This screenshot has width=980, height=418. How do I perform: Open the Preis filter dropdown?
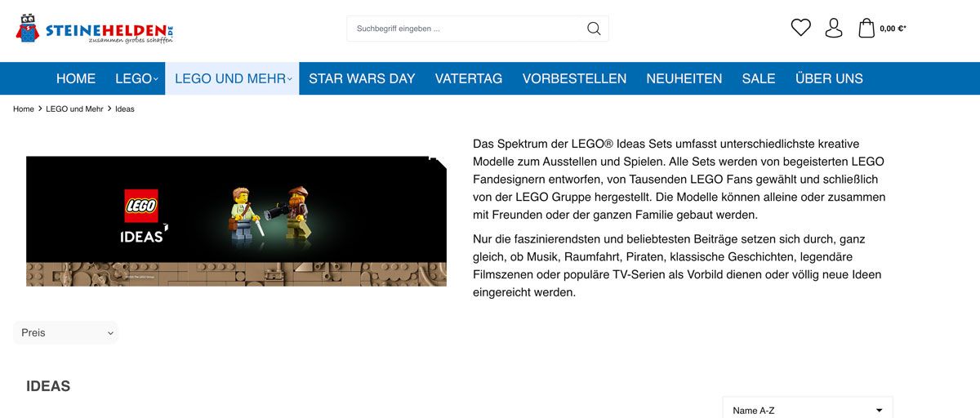point(65,332)
